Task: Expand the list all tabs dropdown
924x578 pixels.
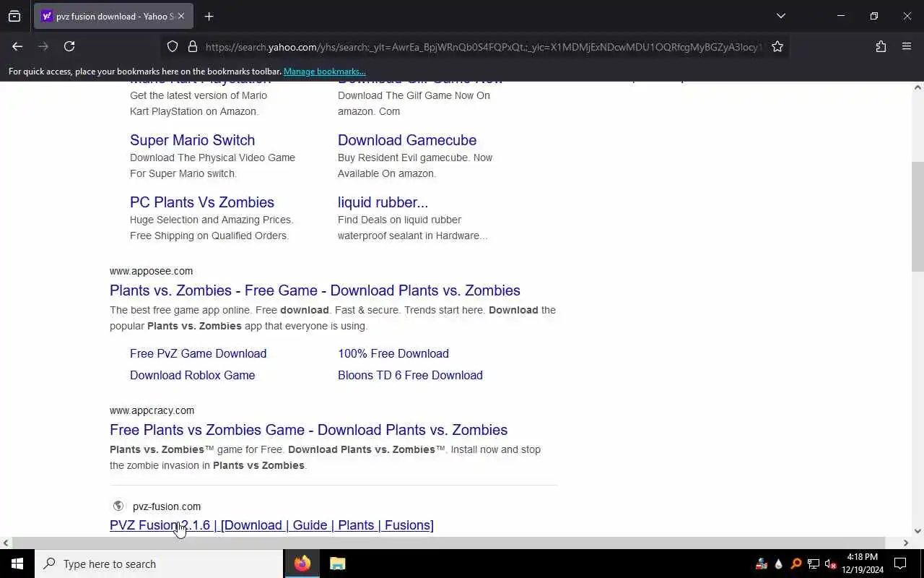Action: tap(780, 16)
